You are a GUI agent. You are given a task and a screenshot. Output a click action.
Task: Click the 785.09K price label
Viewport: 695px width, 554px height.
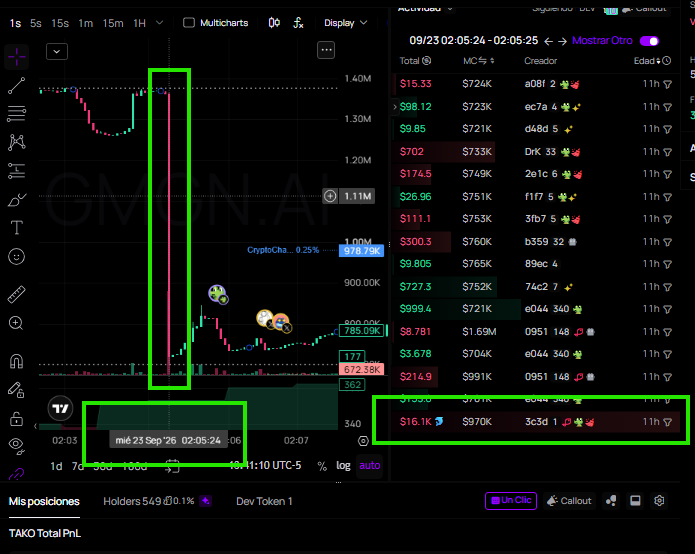[362, 331]
